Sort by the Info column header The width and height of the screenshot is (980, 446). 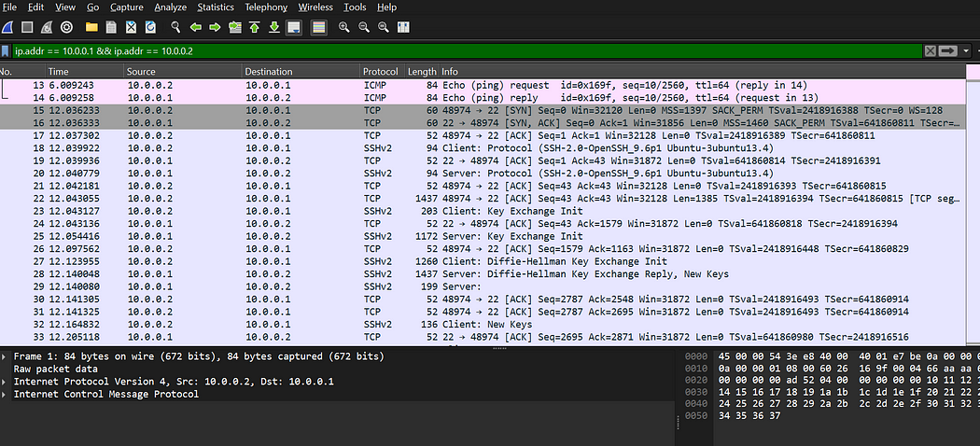pos(703,71)
